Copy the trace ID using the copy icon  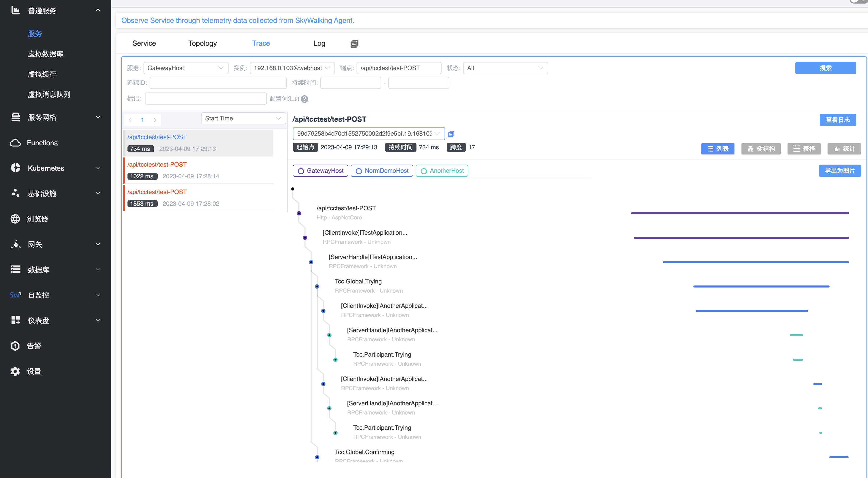451,134
